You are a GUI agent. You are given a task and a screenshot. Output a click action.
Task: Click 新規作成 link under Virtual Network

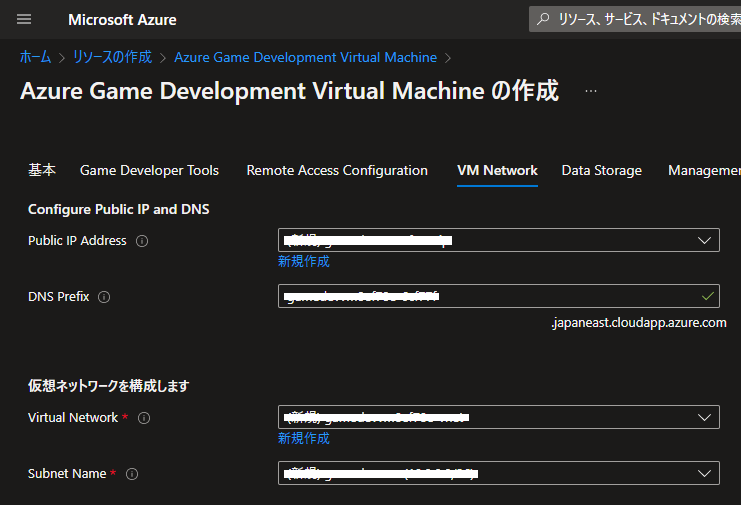pyautogui.click(x=303, y=438)
